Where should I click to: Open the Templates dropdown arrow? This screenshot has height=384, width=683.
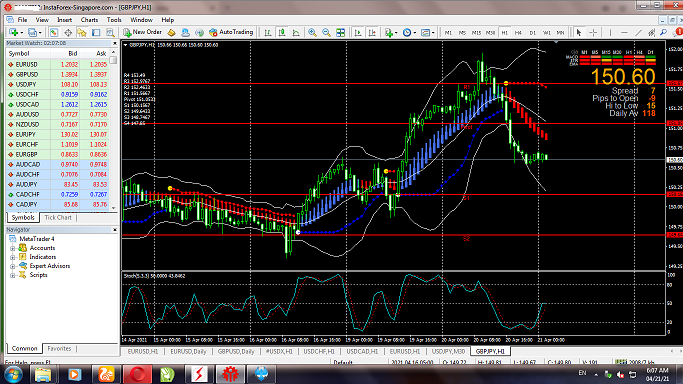point(433,33)
